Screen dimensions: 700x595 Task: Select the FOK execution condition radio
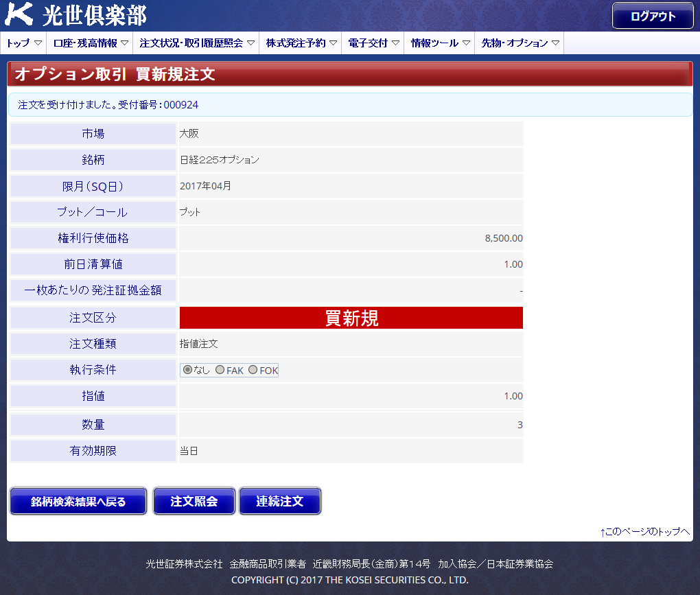pyautogui.click(x=253, y=370)
